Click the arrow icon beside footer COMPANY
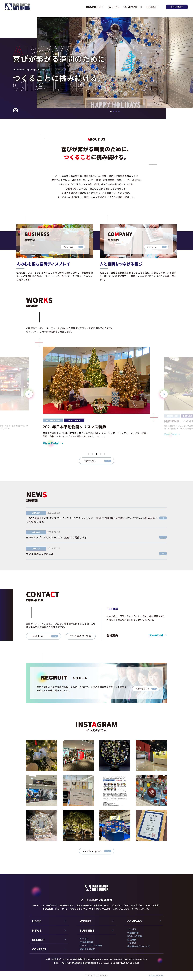This screenshot has height=980, width=193. pyautogui.click(x=160, y=921)
